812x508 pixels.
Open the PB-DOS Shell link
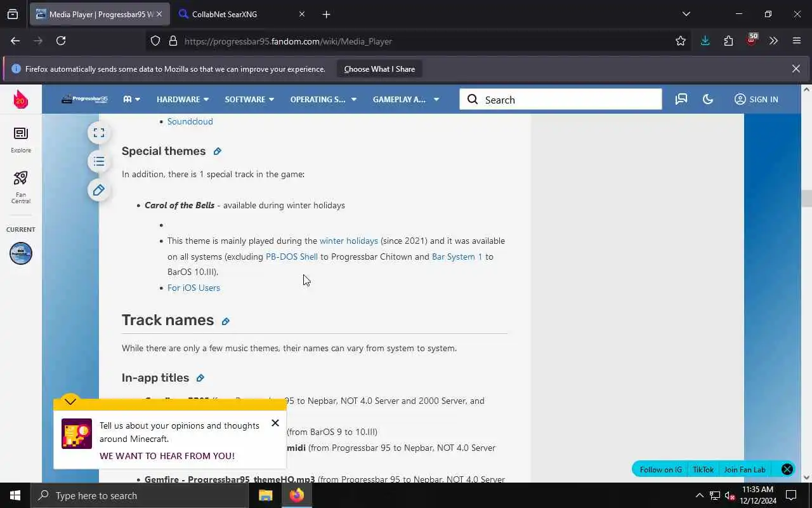click(x=292, y=257)
